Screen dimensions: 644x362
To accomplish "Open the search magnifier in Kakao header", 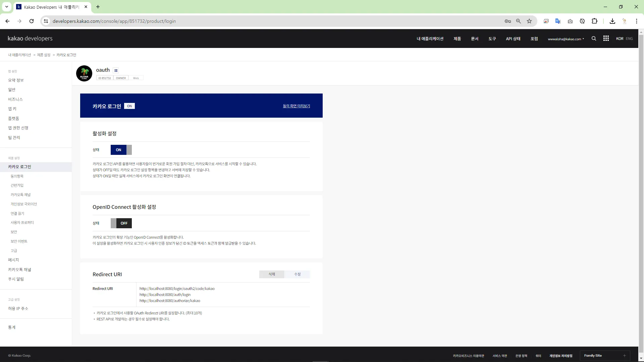I will point(594,39).
